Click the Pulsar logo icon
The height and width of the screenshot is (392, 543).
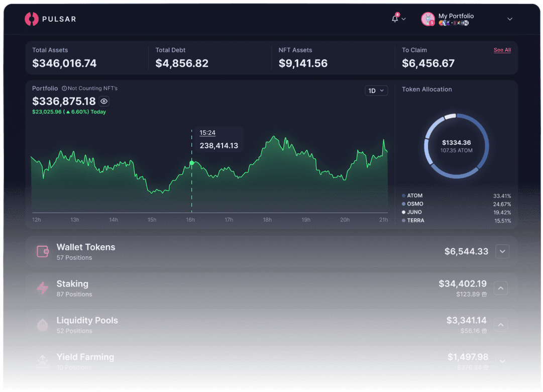point(32,19)
